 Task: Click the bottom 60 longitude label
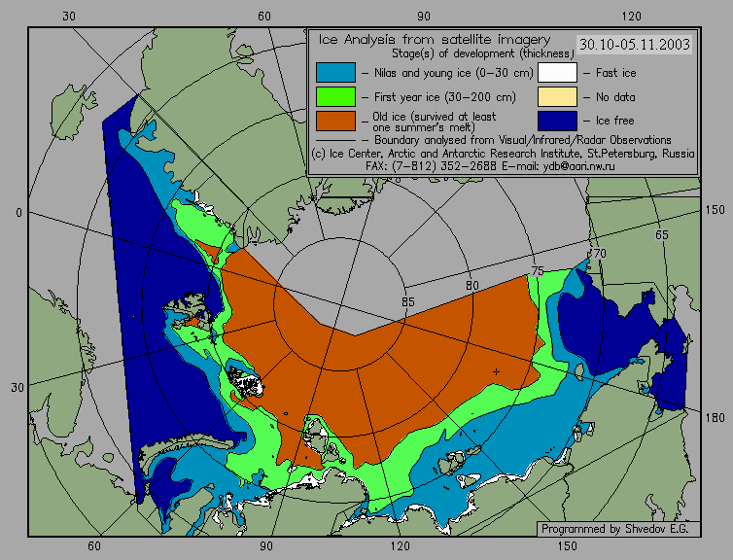click(x=94, y=546)
